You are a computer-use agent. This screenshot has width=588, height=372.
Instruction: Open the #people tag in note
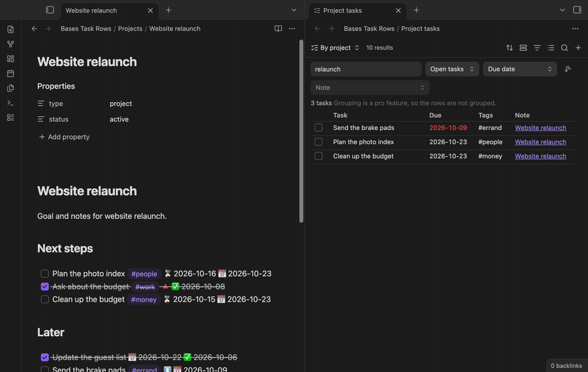tap(144, 274)
